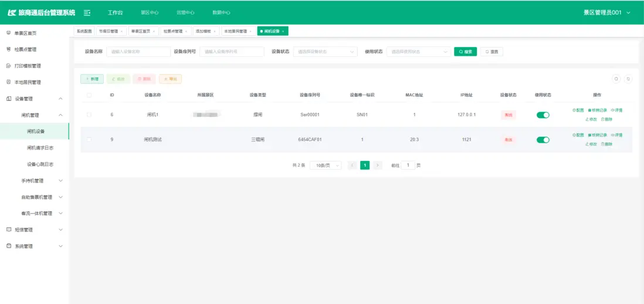Close the 检票点管理 tab
This screenshot has width=644, height=304.
pyautogui.click(x=186, y=31)
